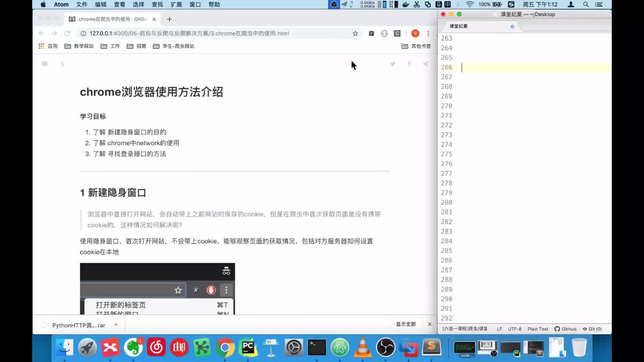The height and width of the screenshot is (362, 644).
Task: Open Sublime Text from the Dock
Action: 432,347
